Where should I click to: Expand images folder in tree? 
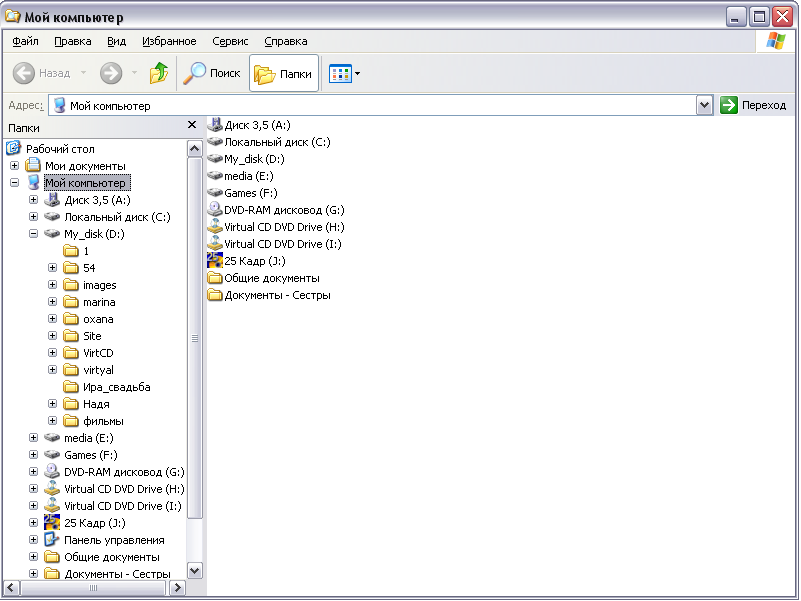point(53,285)
